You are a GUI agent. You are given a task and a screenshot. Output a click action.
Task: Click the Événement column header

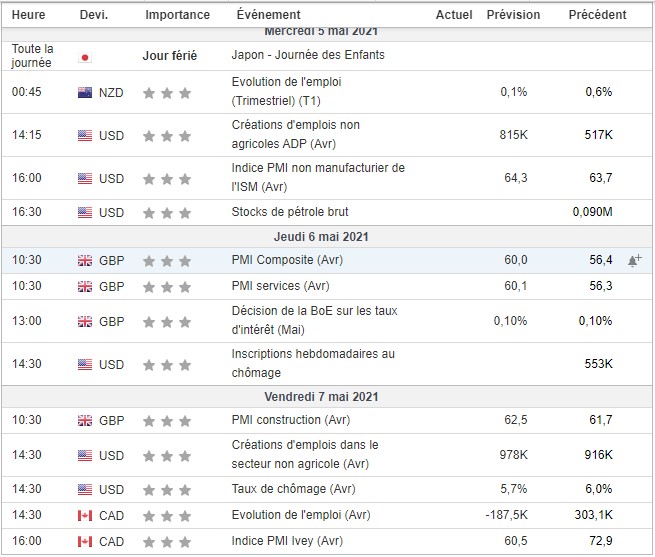click(268, 15)
